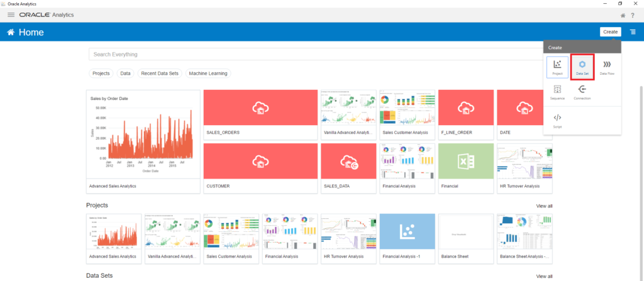Select Connection in the Create panel
644x281 pixels.
582,92
